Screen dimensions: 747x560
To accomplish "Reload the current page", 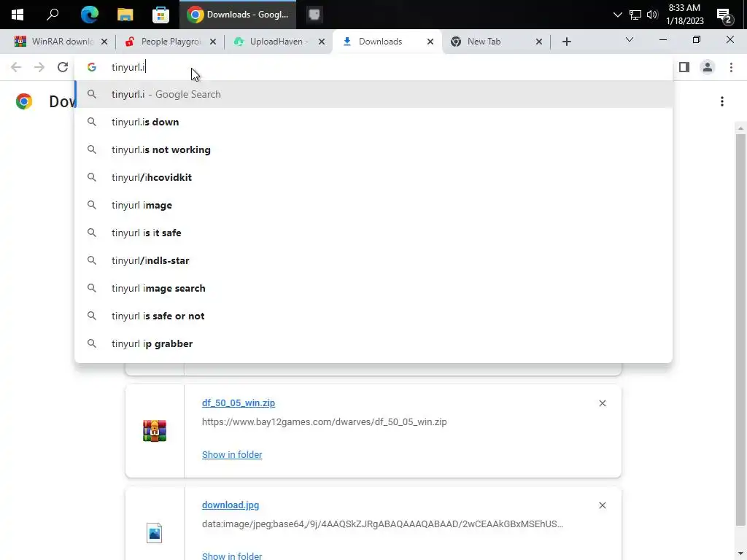I will [x=63, y=67].
